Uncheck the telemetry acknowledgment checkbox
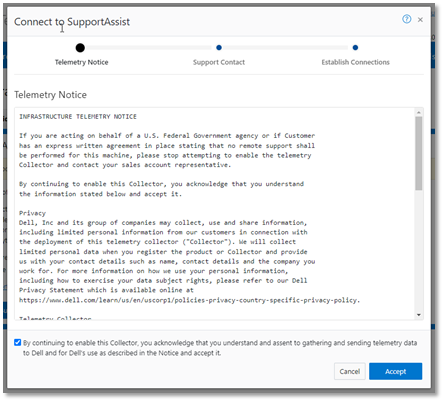The image size is (444, 402). (x=18, y=342)
